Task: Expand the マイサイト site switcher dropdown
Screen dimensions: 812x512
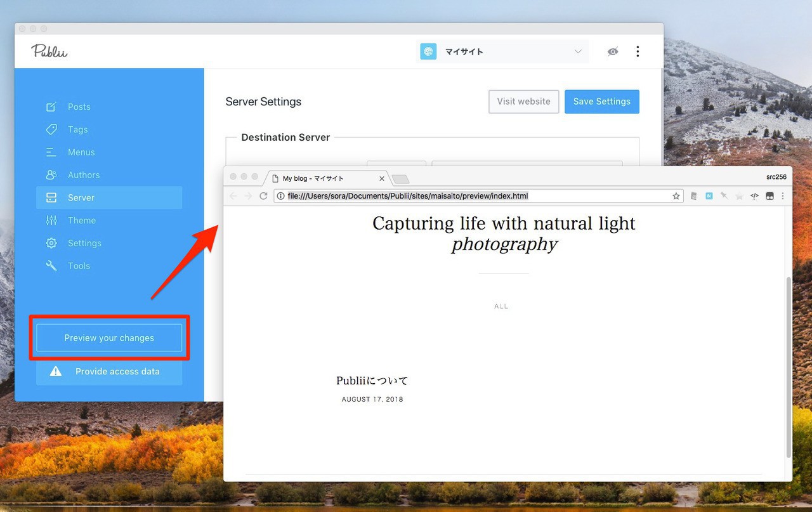Action: tap(502, 52)
